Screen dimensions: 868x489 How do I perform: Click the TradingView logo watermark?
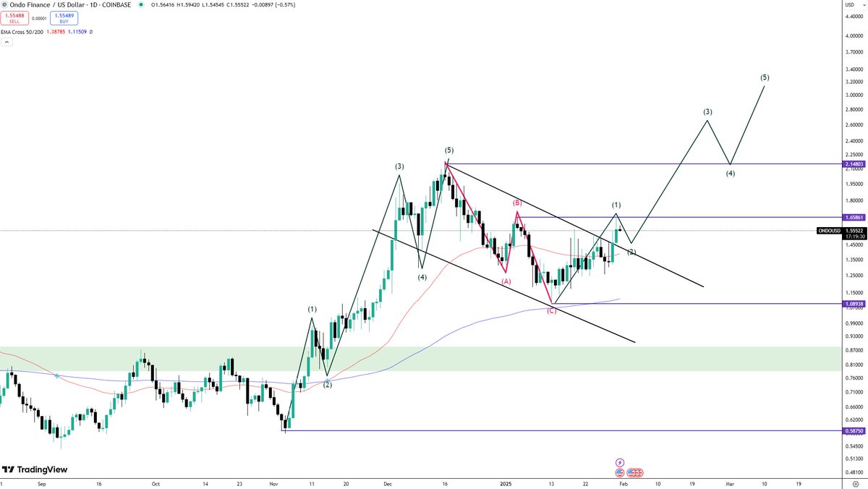tap(33, 469)
